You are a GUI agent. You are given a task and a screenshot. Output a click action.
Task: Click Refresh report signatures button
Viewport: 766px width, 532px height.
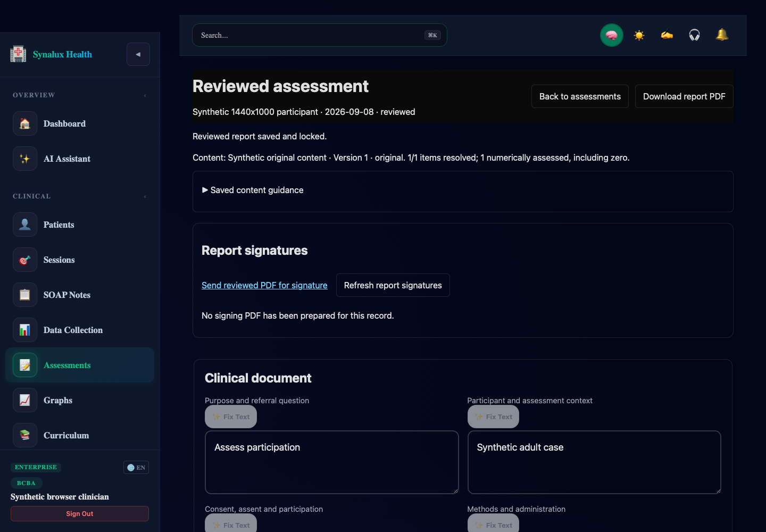click(393, 285)
